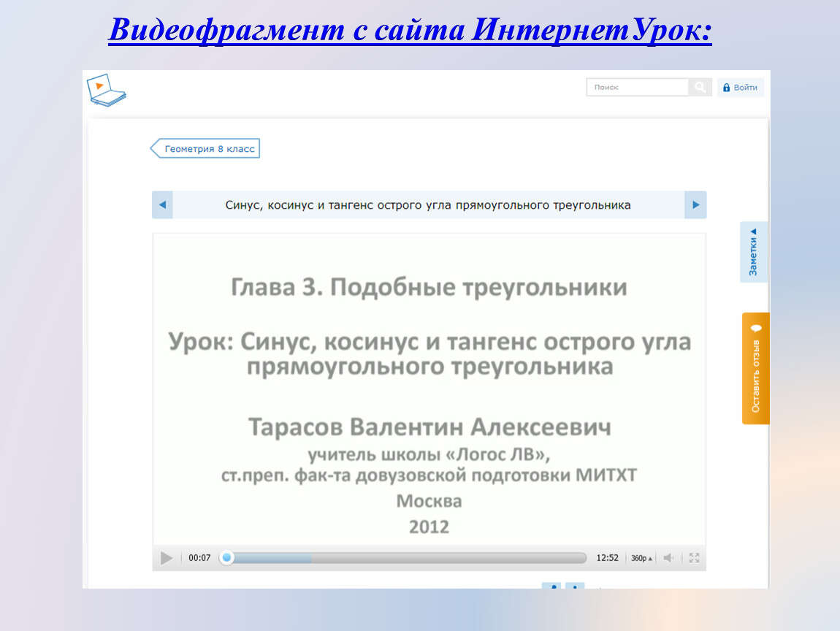Open the Оставить отзыв feedback tab
The width and height of the screenshot is (840, 631).
[756, 369]
